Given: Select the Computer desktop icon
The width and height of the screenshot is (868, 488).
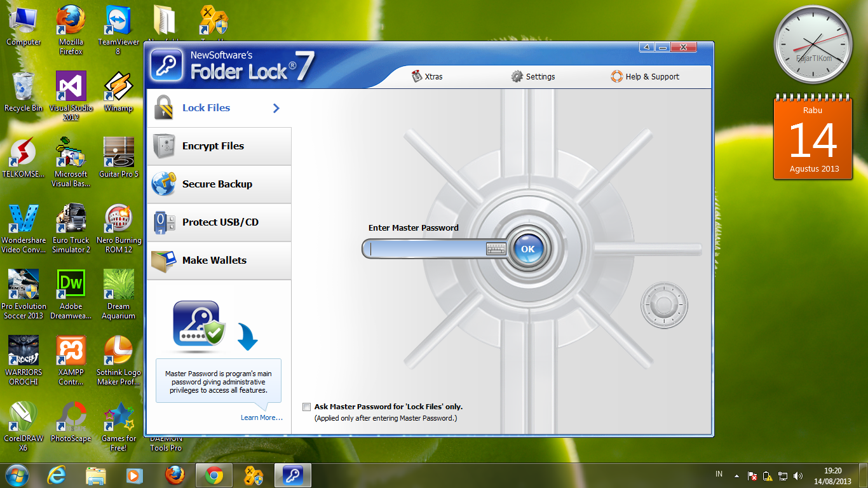Looking at the screenshot, I should (x=24, y=27).
